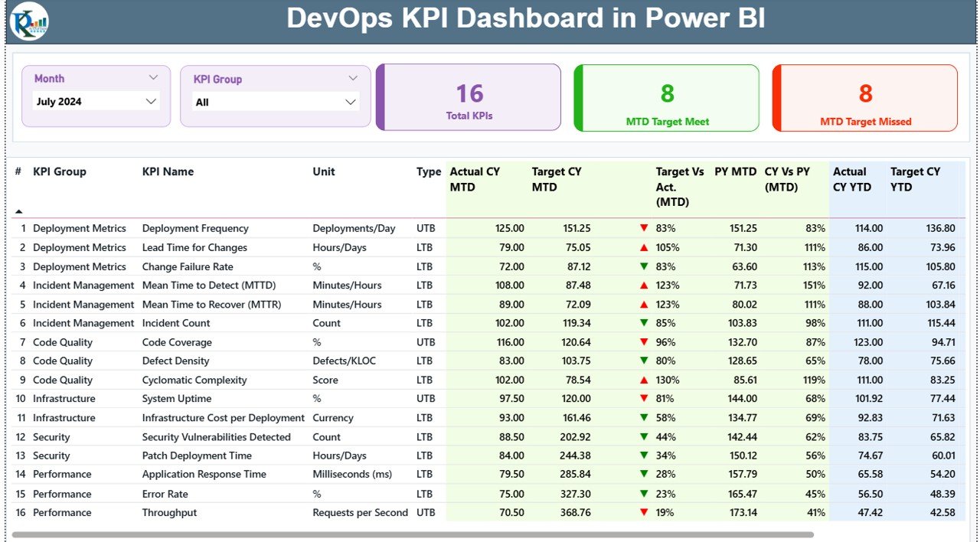The image size is (980, 542).
Task: Click the green down arrow for Error Rate
Action: tap(644, 494)
